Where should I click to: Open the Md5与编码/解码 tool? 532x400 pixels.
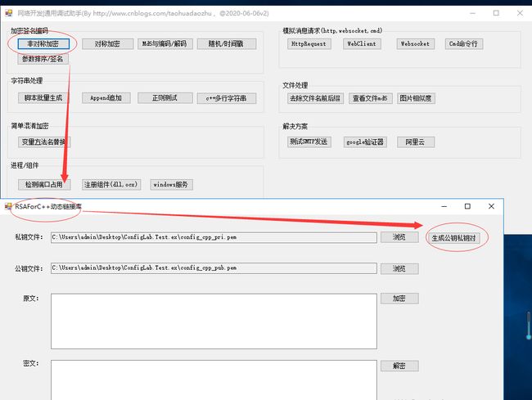coord(165,43)
